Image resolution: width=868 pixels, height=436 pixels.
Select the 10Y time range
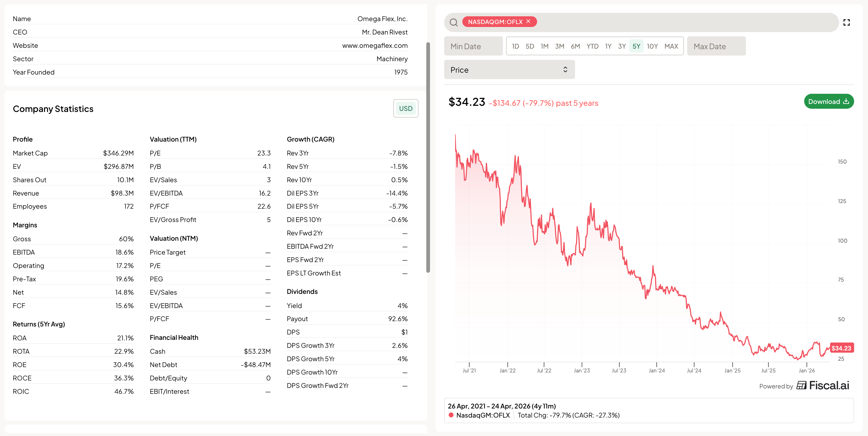coord(652,46)
